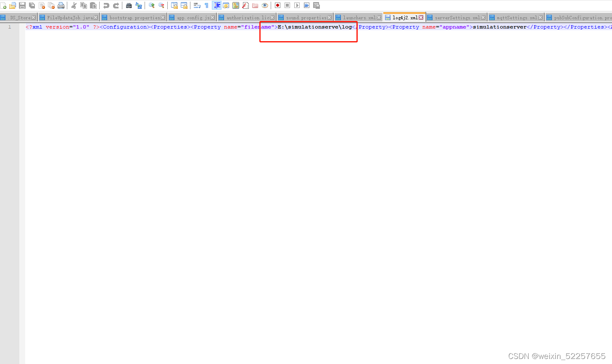Image resolution: width=612 pixels, height=364 pixels.
Task: Create a new file with the New icon
Action: point(3,5)
